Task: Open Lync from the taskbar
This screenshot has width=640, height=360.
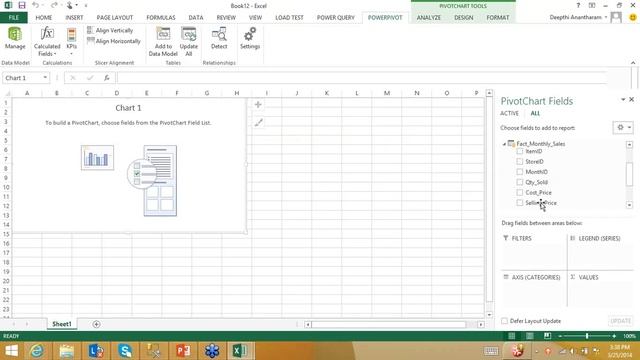Action: coord(96,351)
